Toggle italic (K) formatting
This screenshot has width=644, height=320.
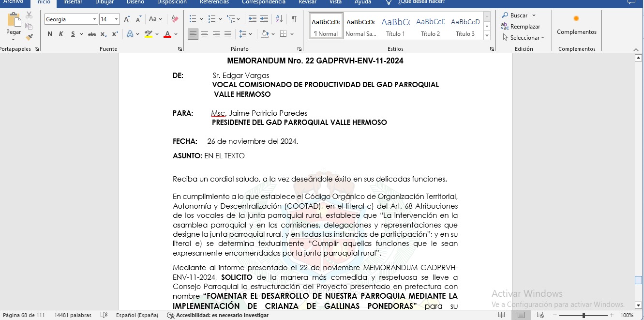[61, 34]
